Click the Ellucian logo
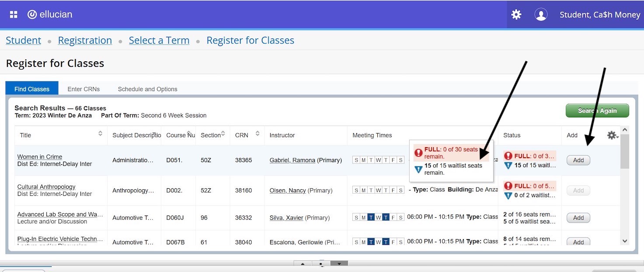644x272 pixels. (x=50, y=14)
